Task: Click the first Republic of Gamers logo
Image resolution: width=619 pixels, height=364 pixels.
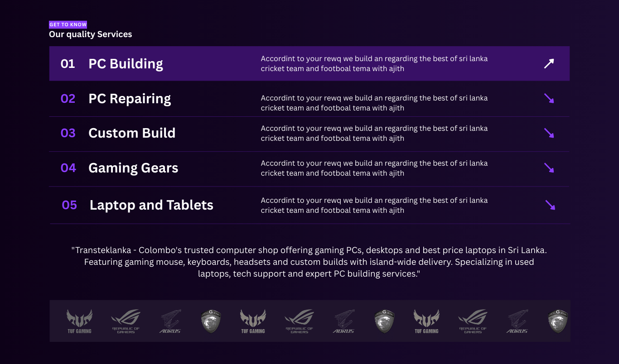Action: 126,321
